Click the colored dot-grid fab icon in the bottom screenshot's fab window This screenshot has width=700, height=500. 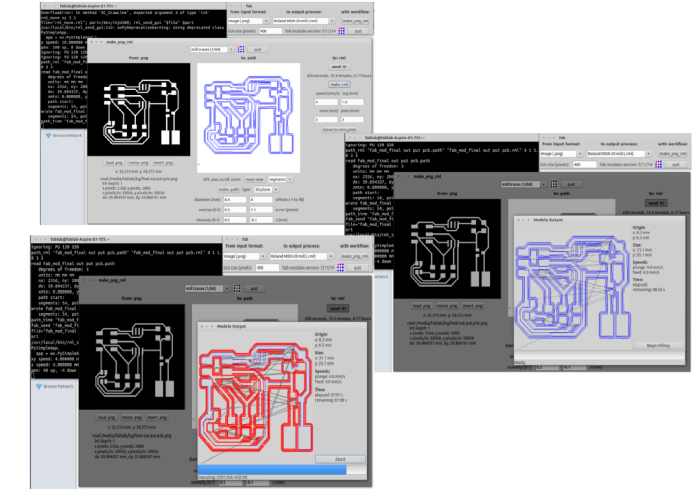click(340, 267)
